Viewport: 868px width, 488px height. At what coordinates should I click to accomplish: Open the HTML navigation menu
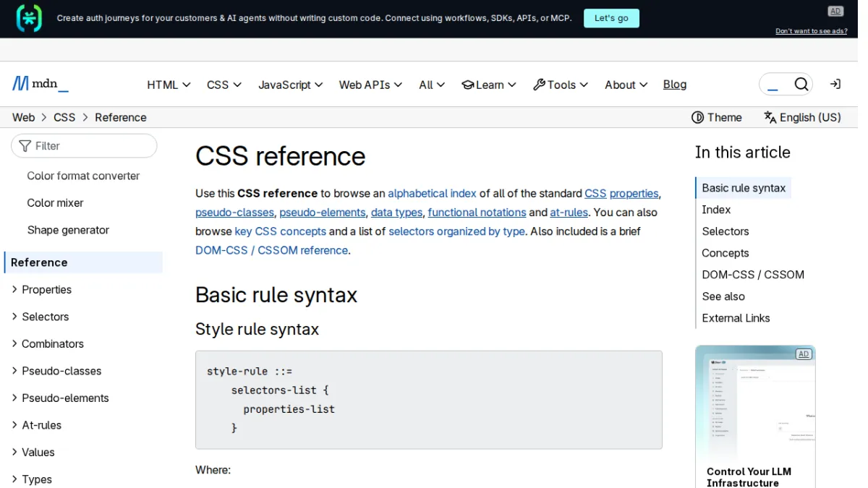coord(169,85)
